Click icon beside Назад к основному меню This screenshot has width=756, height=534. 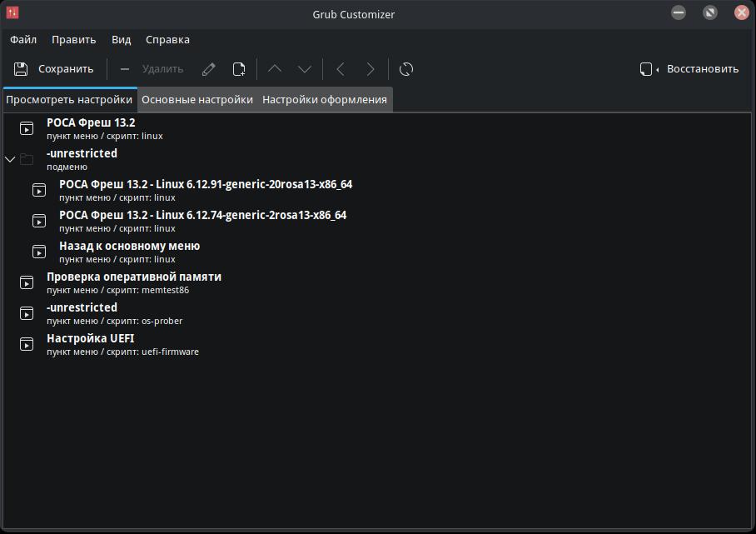[39, 252]
